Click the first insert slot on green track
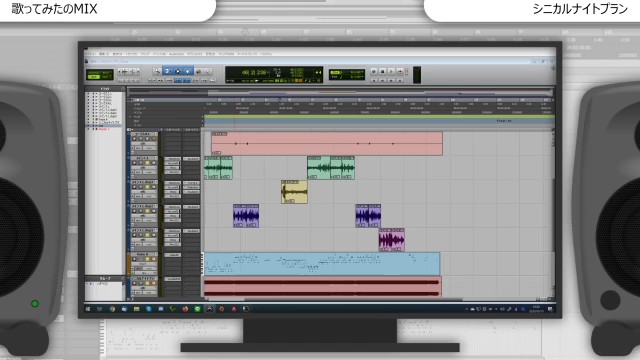Screen dimensions: 640x360 click(173, 159)
